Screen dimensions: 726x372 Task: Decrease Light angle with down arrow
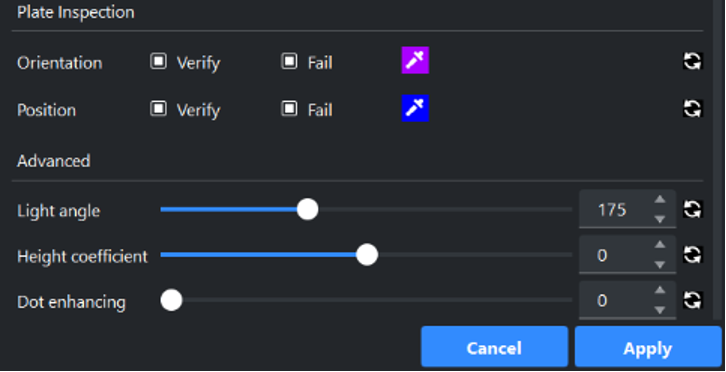tap(660, 219)
